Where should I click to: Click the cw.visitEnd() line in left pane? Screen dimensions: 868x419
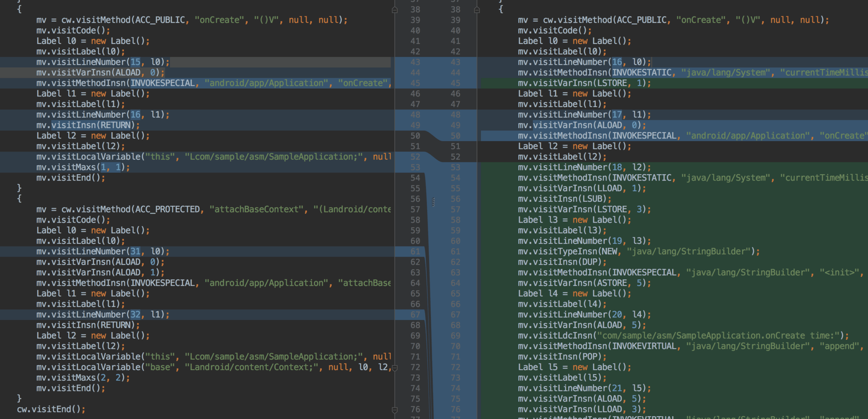pyautogui.click(x=51, y=409)
